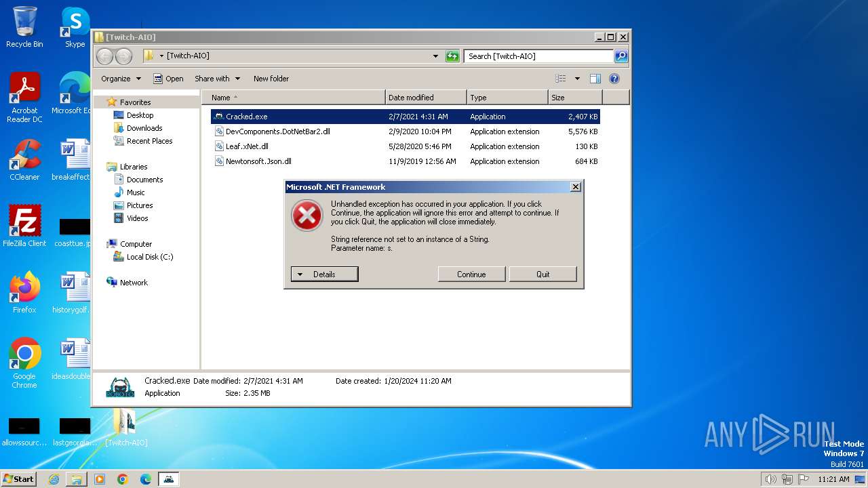Click New folder in the toolbar
The image size is (868, 488).
271,79
